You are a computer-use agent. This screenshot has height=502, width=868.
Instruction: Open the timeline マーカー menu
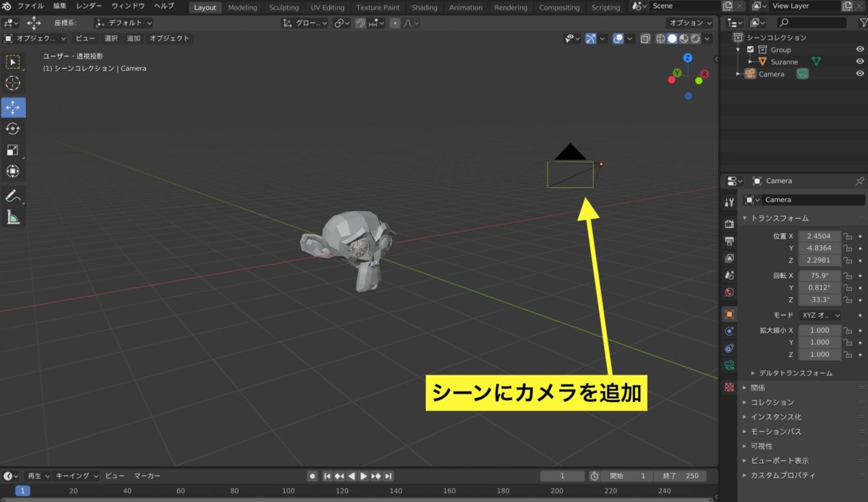pyautogui.click(x=148, y=476)
